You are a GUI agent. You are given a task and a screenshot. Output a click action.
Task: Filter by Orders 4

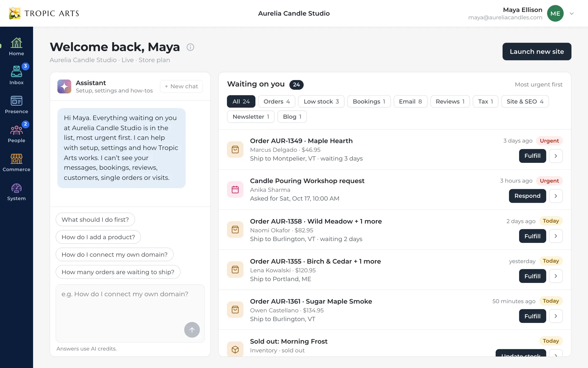(x=277, y=102)
